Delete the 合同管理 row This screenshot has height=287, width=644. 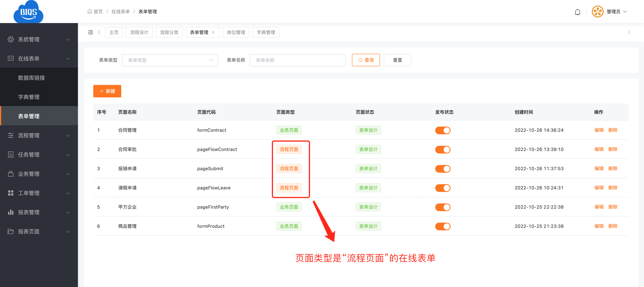pyautogui.click(x=613, y=130)
